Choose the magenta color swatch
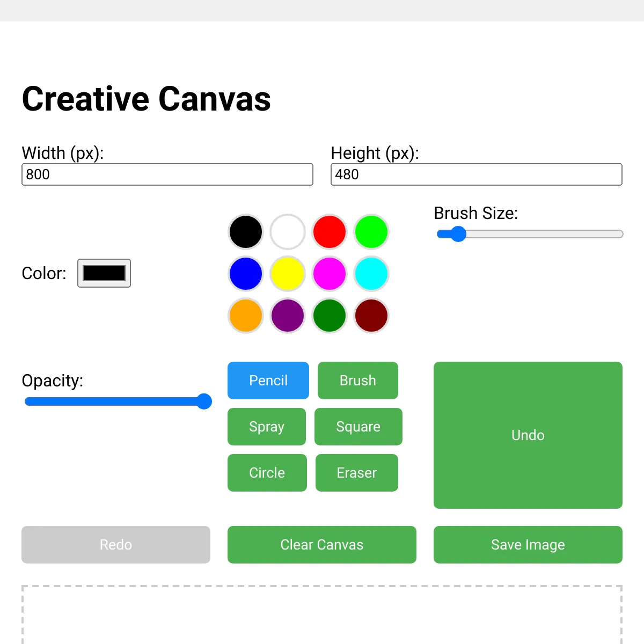 point(330,274)
